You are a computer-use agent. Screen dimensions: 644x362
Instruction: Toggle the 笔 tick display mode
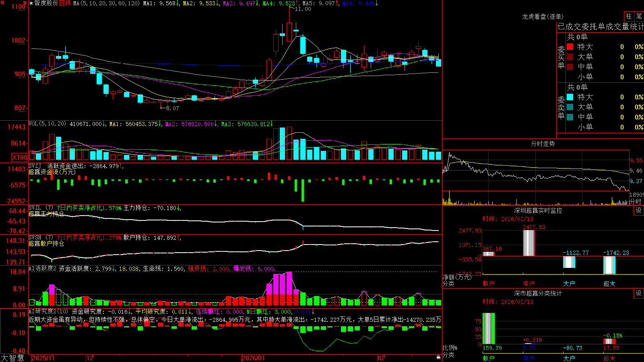coord(639,16)
